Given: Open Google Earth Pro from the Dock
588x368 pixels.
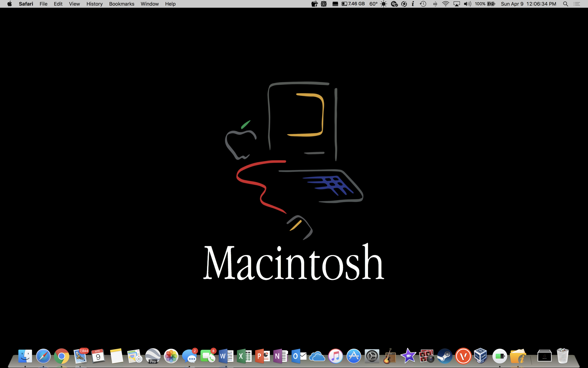Looking at the screenshot, I should 153,356.
